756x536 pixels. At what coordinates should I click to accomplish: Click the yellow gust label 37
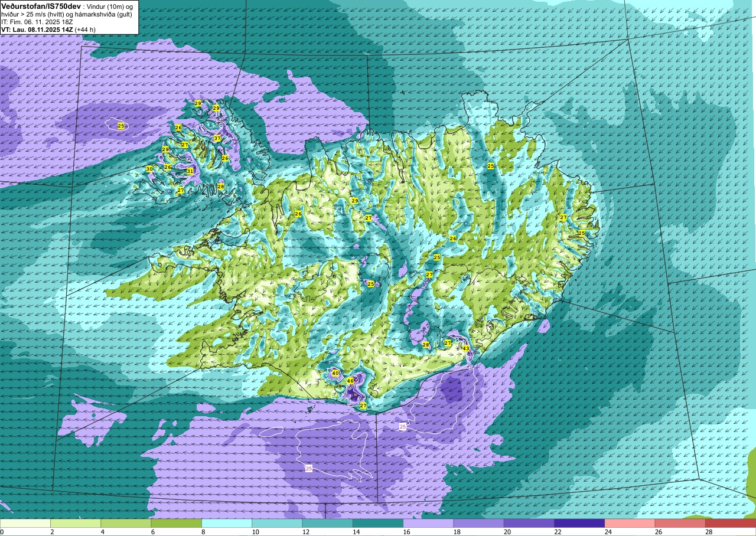click(217, 138)
